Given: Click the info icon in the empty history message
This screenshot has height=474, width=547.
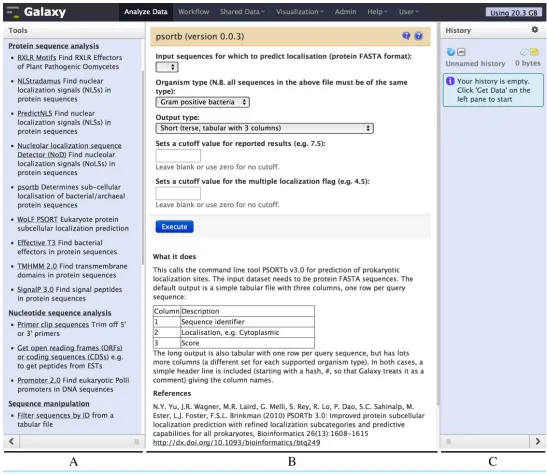Looking at the screenshot, I should pyautogui.click(x=450, y=81).
